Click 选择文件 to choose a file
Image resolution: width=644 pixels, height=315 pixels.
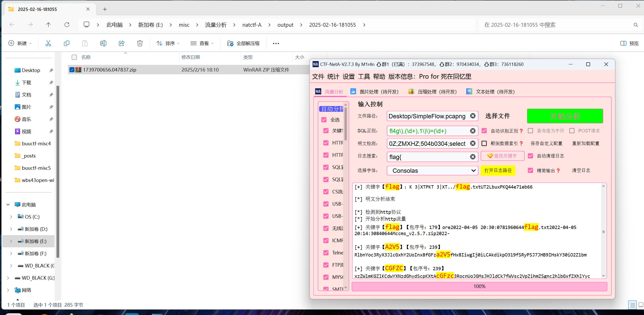click(x=497, y=116)
